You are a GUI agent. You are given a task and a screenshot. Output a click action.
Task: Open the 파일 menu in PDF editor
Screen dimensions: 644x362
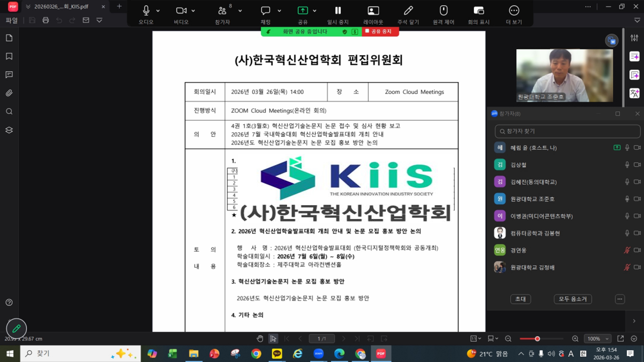point(12,20)
